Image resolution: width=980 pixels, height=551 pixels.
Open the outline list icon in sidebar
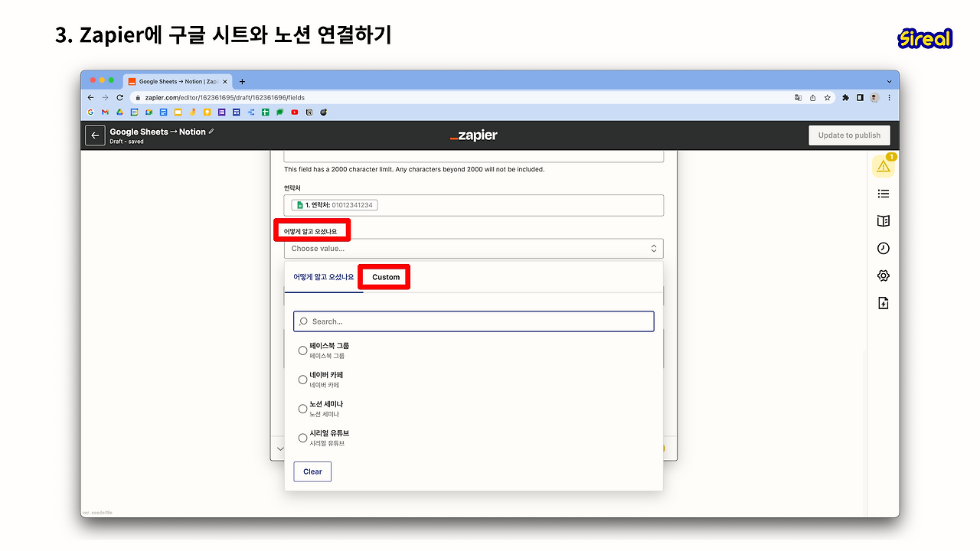click(x=884, y=194)
